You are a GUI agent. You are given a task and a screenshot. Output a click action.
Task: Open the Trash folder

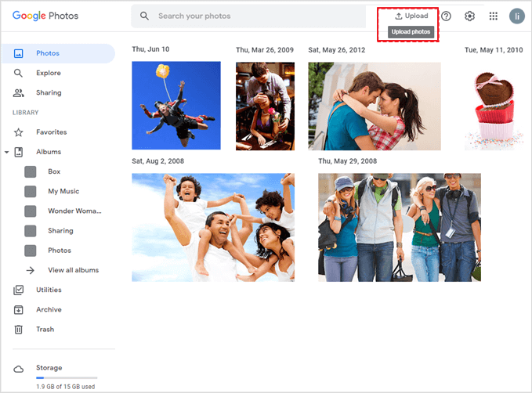coord(45,329)
